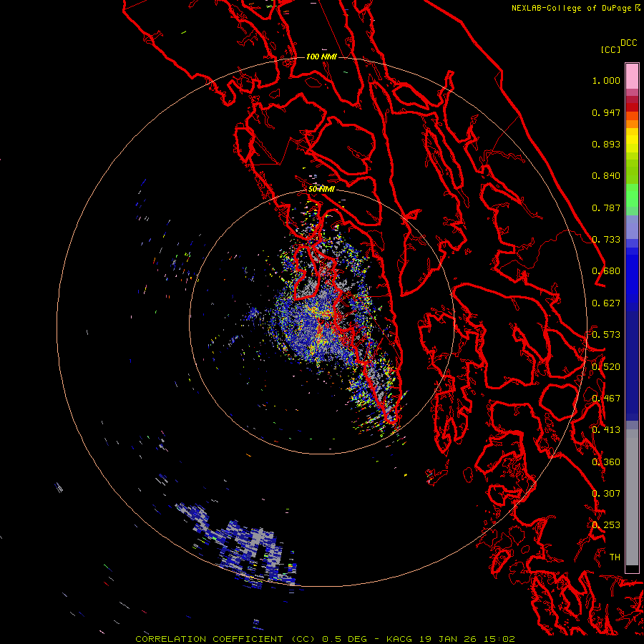
Task: Select the 0.520 scale value
Action: point(606,367)
